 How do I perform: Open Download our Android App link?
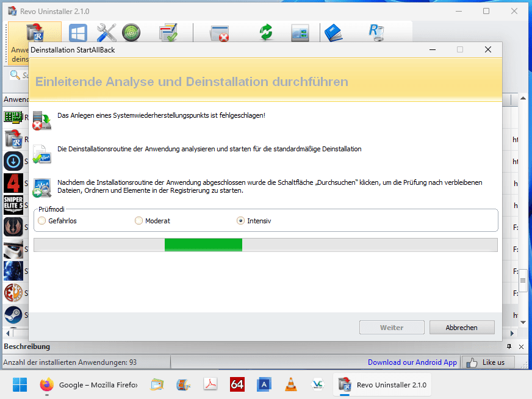tap(412, 362)
